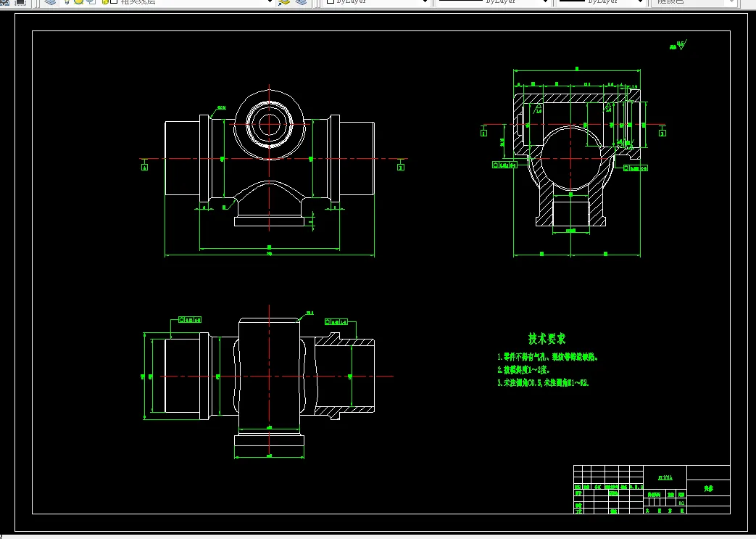756x539 pixels.
Task: Select the material code text in title block
Action: click(665, 478)
